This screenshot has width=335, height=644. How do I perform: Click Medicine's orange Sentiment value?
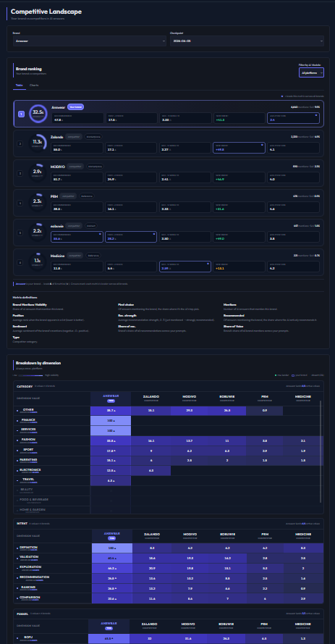tap(219, 268)
